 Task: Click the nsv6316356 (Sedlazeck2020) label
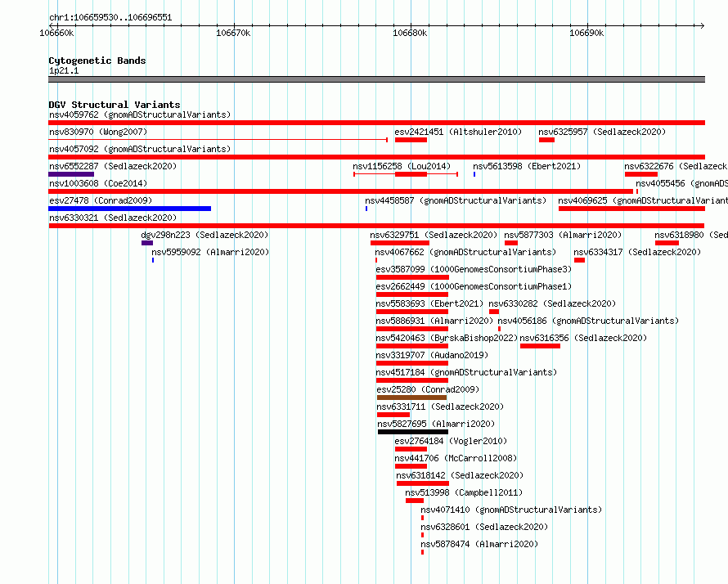click(x=583, y=338)
